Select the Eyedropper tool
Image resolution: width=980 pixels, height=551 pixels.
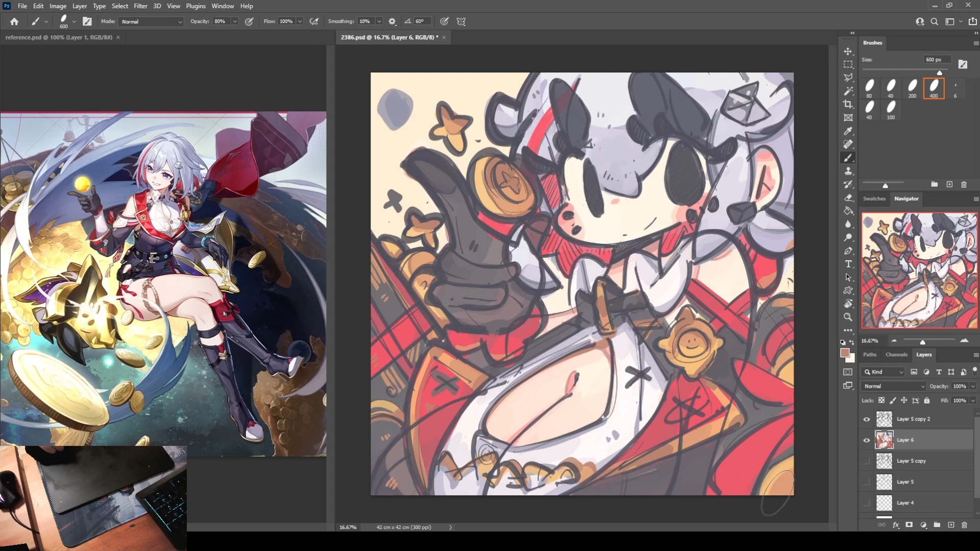pyautogui.click(x=848, y=131)
